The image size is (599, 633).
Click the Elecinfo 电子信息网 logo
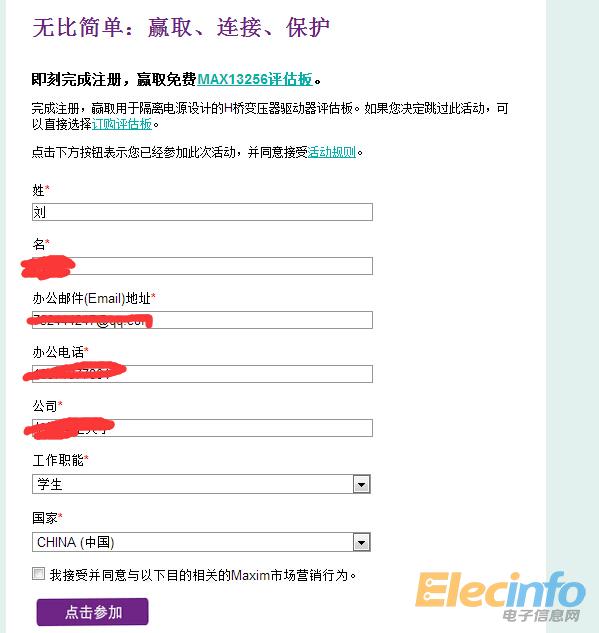(x=500, y=597)
